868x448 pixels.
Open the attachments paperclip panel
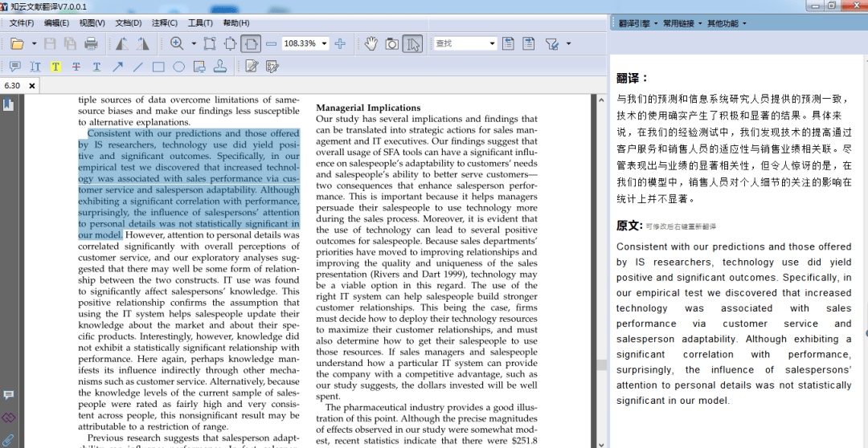coord(8,440)
